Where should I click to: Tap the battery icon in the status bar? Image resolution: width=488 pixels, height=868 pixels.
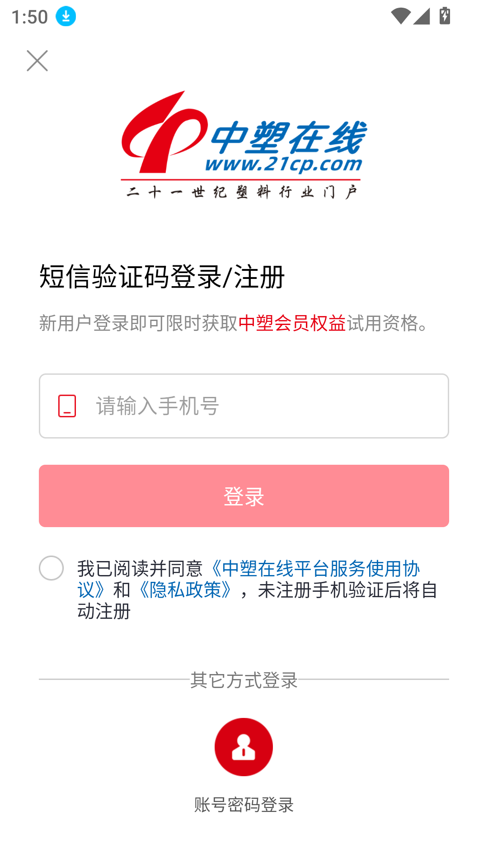445,16
